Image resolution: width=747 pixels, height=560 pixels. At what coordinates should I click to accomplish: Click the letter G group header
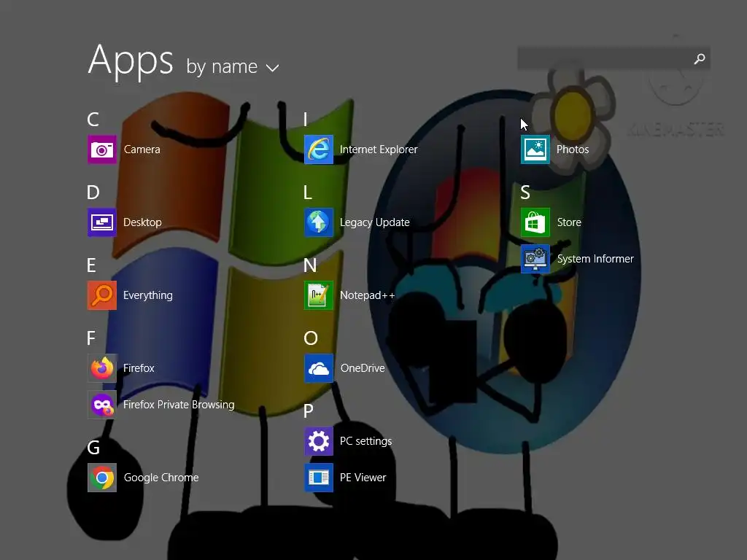93,448
